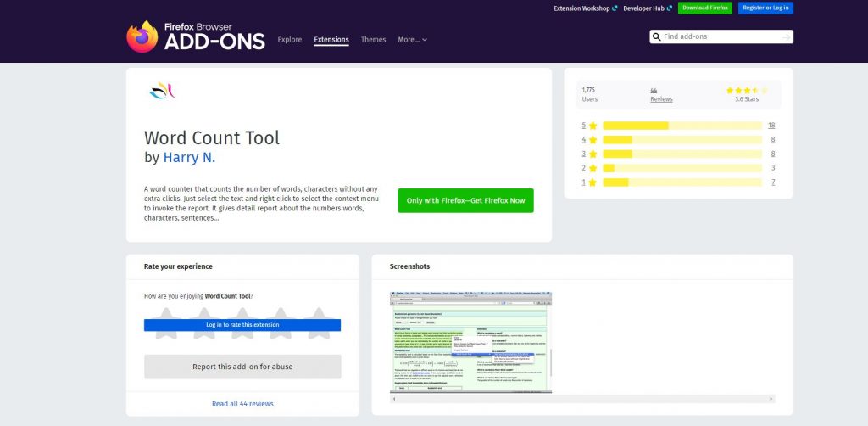Viewport: 868px width, 426px height.
Task: Open author Harry N. profile link
Action: [189, 158]
